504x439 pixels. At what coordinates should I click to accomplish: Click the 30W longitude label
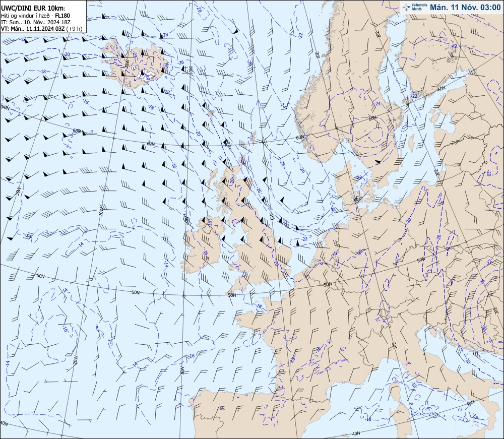click(18, 191)
